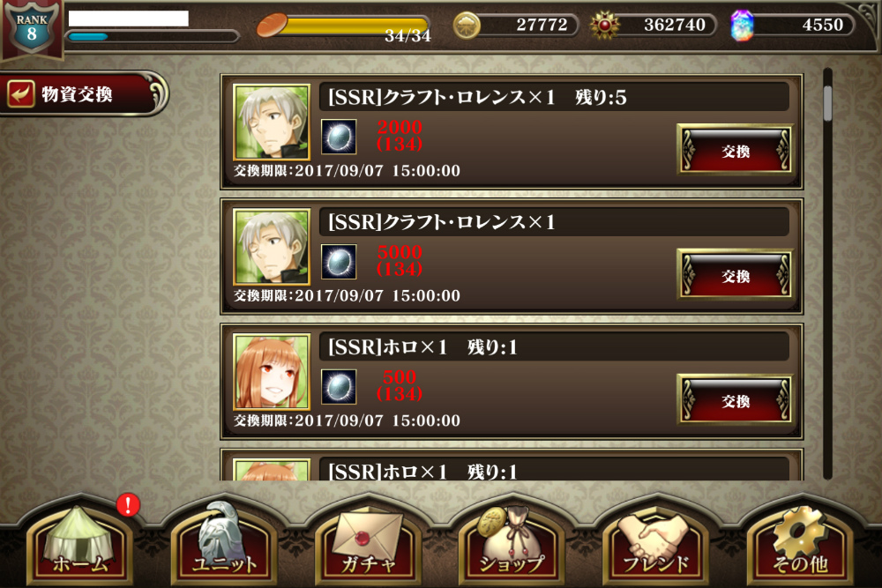Viewport: 882px width, 588px height.
Task: Tap the bread stamina icon
Action: [x=273, y=26]
